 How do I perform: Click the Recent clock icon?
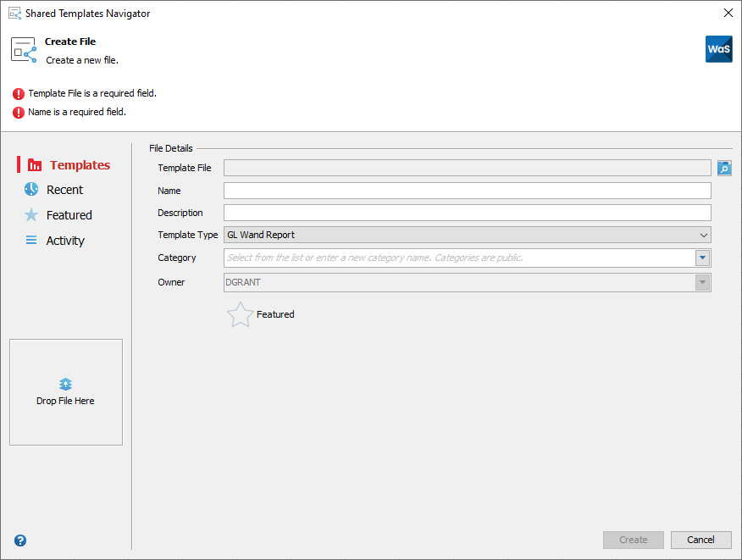point(32,190)
